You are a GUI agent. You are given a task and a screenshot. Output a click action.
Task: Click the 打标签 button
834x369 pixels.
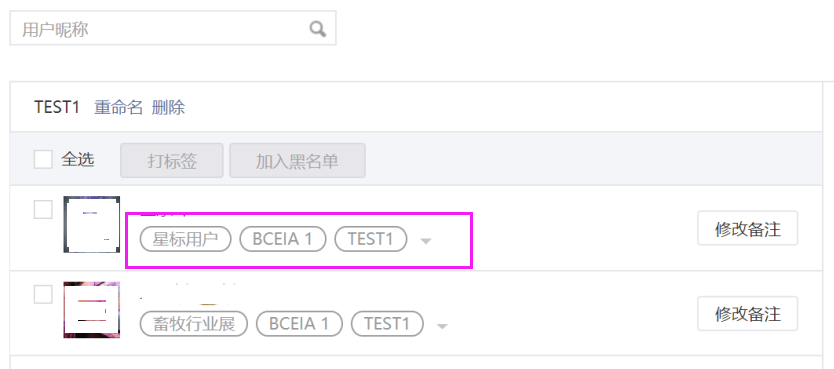(x=172, y=161)
